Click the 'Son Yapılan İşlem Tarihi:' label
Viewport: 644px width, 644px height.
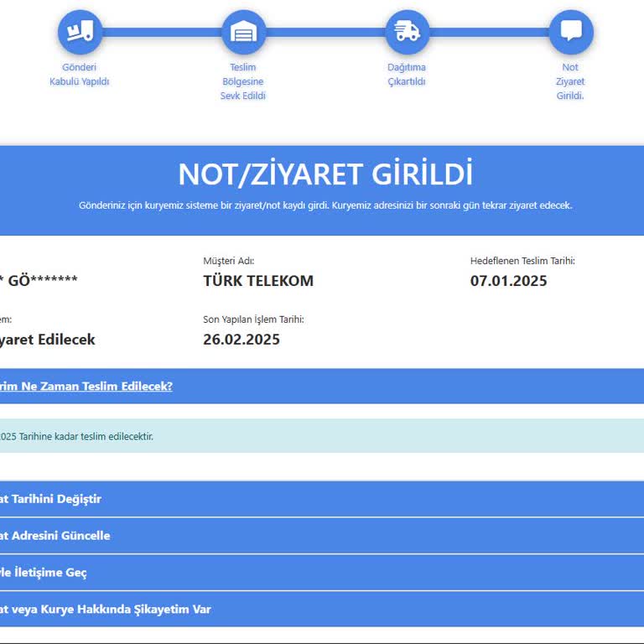pos(253,319)
